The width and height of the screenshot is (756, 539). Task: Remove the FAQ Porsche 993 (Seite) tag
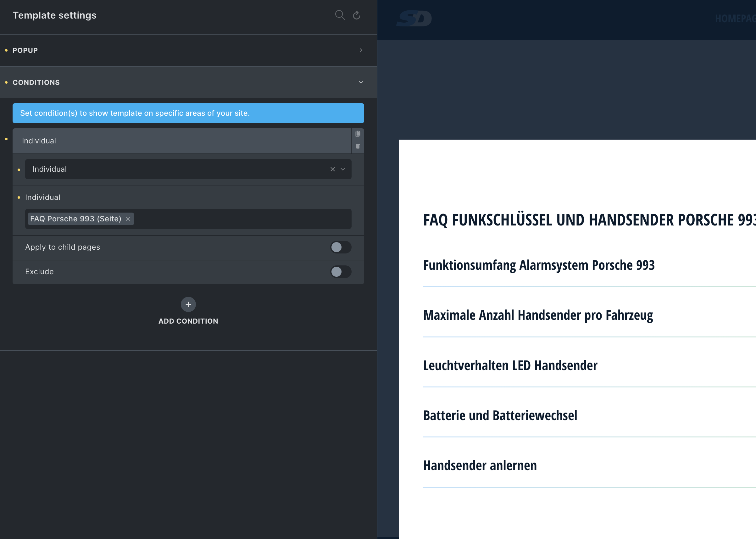(128, 219)
